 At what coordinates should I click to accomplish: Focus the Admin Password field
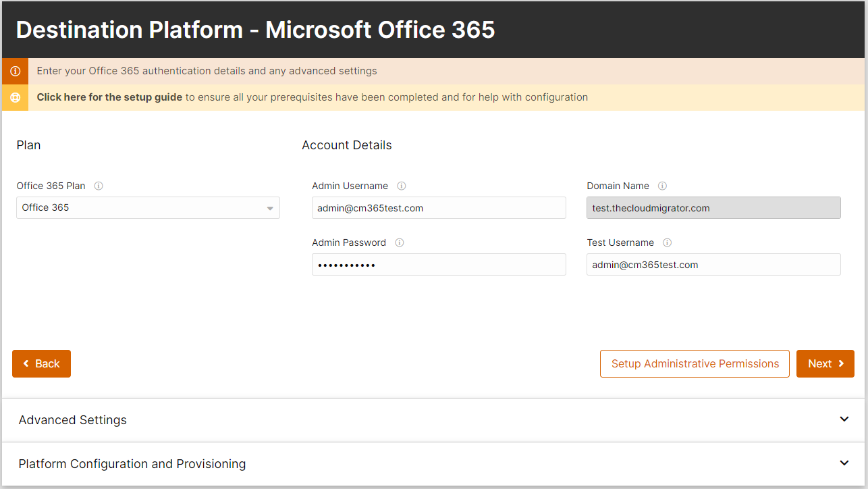(439, 265)
